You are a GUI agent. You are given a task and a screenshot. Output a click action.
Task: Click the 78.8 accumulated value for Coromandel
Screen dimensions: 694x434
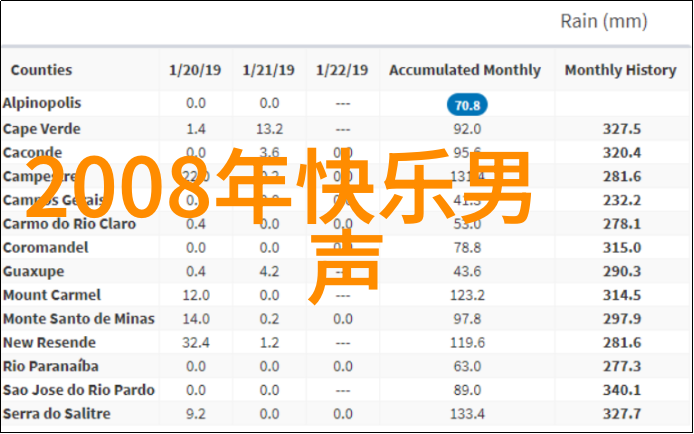pos(467,248)
